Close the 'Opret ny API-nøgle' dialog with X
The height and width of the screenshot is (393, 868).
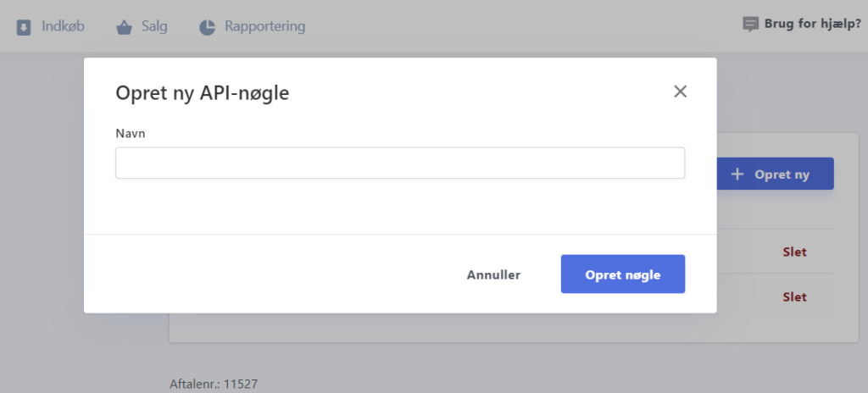[x=680, y=91]
